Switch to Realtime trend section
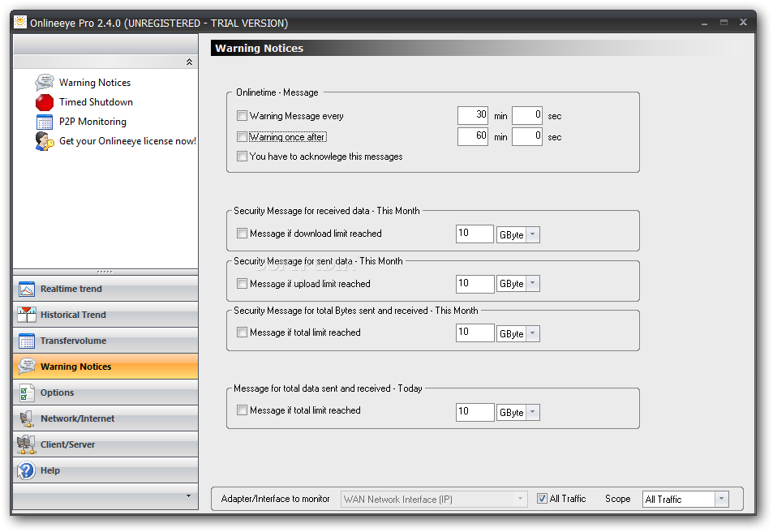Viewport: 773px width, 532px height. point(105,289)
